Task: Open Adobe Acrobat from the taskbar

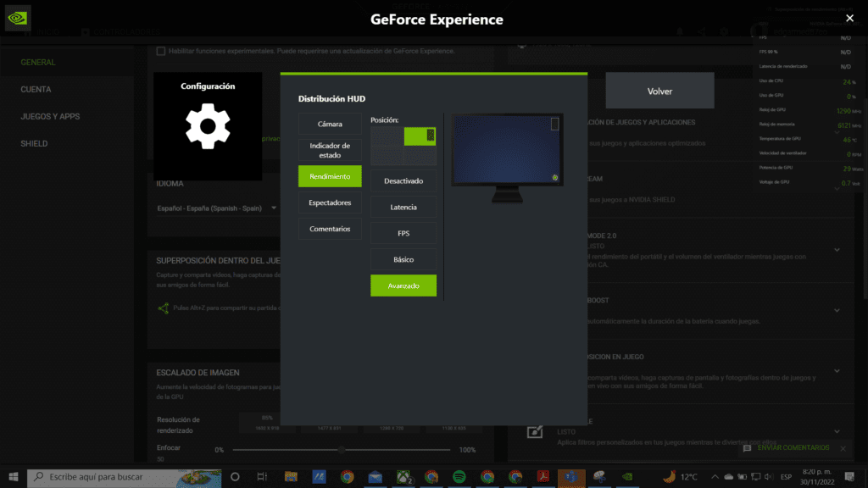Action: (x=543, y=477)
